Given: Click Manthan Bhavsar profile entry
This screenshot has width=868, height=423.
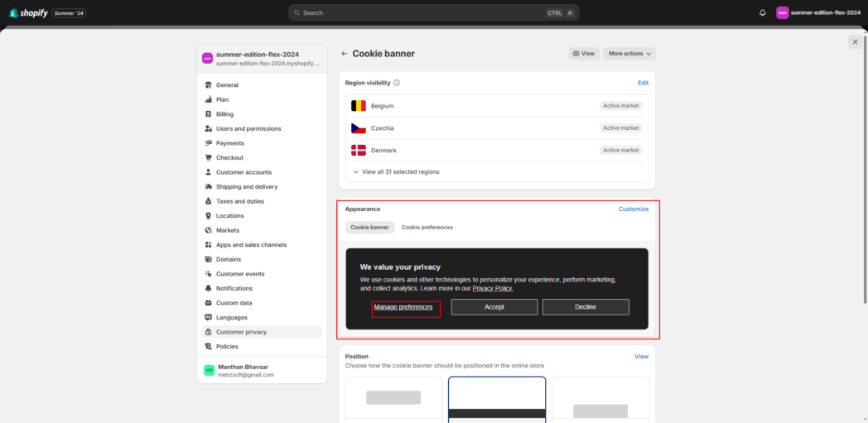Looking at the screenshot, I should click(262, 371).
